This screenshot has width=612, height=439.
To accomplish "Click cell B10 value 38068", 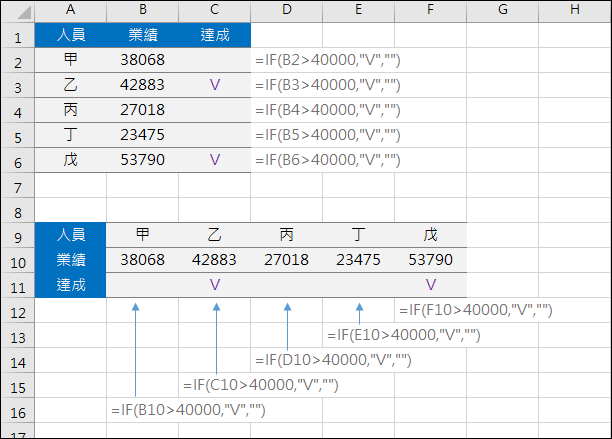I will pos(142,259).
